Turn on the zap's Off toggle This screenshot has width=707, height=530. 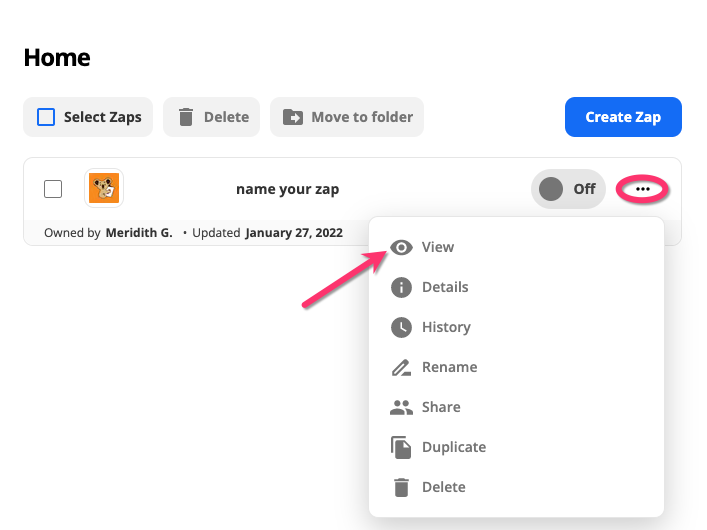point(567,189)
